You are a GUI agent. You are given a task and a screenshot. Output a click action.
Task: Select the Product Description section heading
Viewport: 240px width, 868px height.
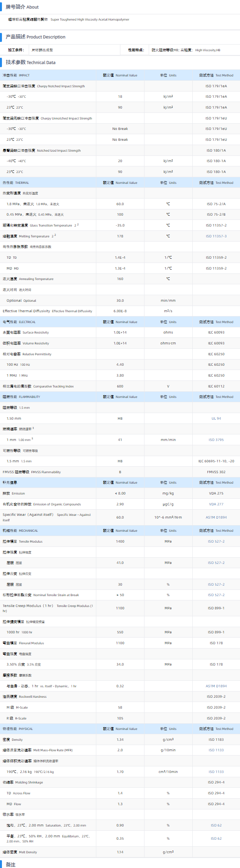point(35,37)
